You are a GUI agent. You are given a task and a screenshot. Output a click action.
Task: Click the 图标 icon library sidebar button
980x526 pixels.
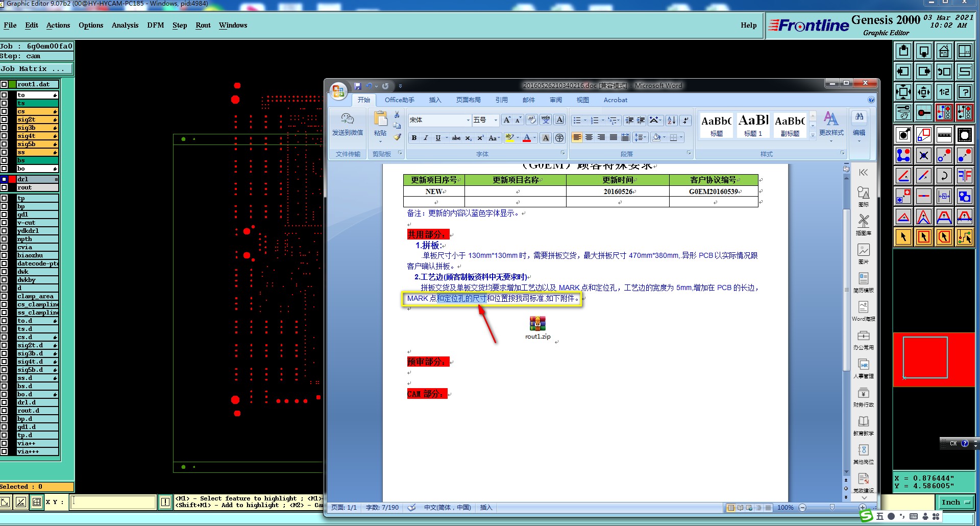tap(863, 196)
